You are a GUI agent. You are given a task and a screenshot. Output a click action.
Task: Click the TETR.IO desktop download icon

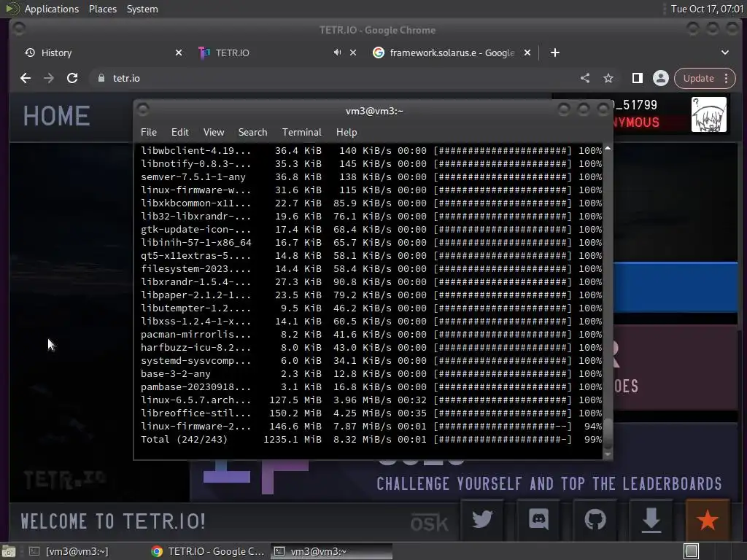pyautogui.click(x=651, y=519)
